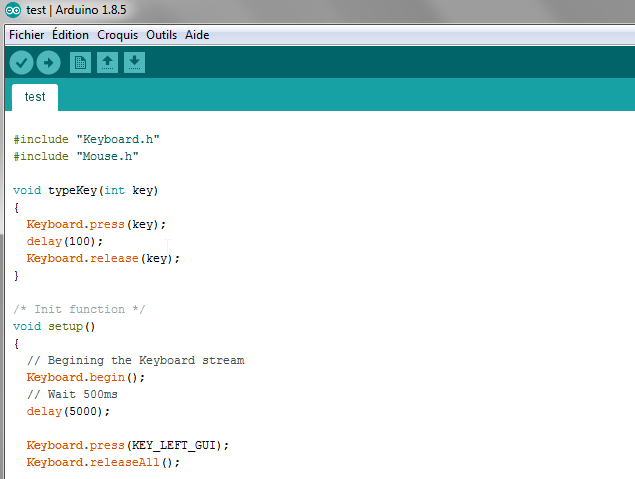Save the sketch with the down-arrow icon
635x479 pixels.
point(134,63)
